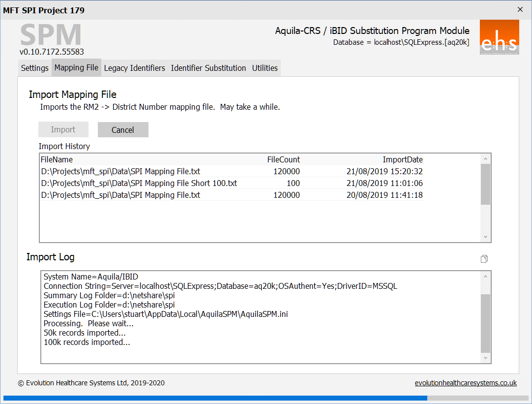
Task: Click the copy log icon above Import Log
Action: pos(484,259)
